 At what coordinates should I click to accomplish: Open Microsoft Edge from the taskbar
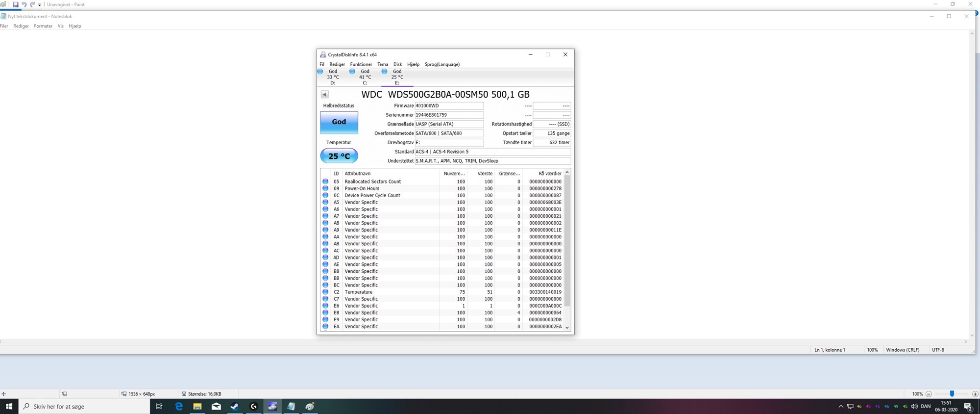179,406
